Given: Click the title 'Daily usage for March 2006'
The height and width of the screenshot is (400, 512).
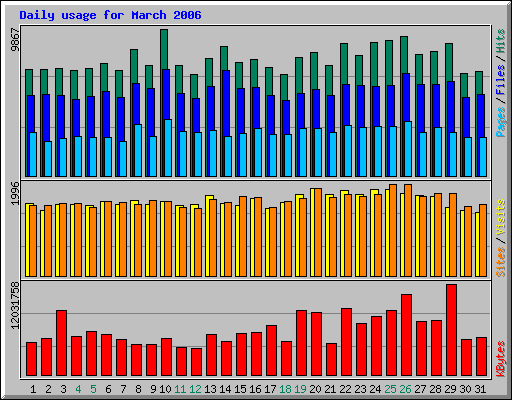Looking at the screenshot, I should (x=110, y=15).
